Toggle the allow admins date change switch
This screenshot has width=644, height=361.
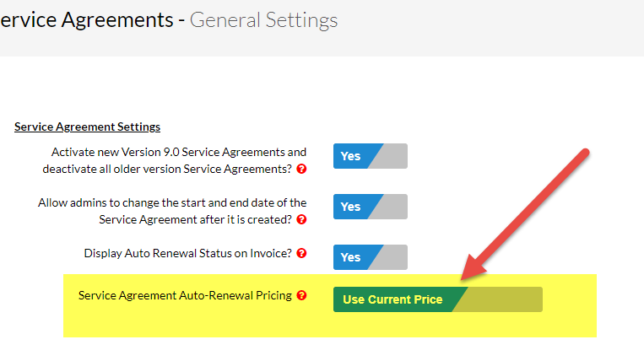[x=370, y=207]
